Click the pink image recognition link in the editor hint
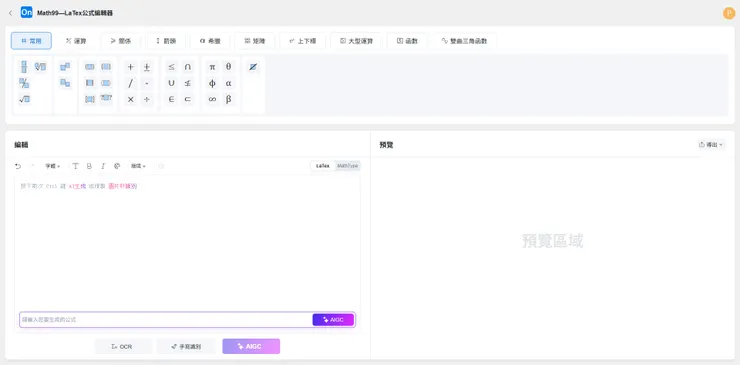Screen dimensions: 740x365 point(123,187)
